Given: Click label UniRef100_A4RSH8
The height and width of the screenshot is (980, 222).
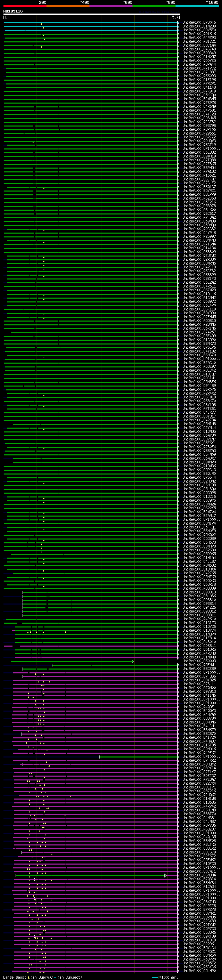Looking at the screenshot, I should [x=199, y=653].
